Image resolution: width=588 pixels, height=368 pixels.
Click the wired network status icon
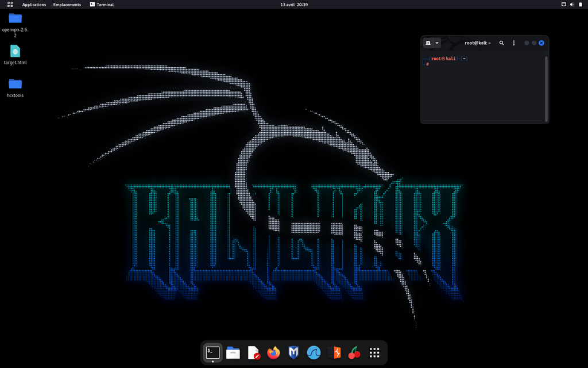coord(563,5)
